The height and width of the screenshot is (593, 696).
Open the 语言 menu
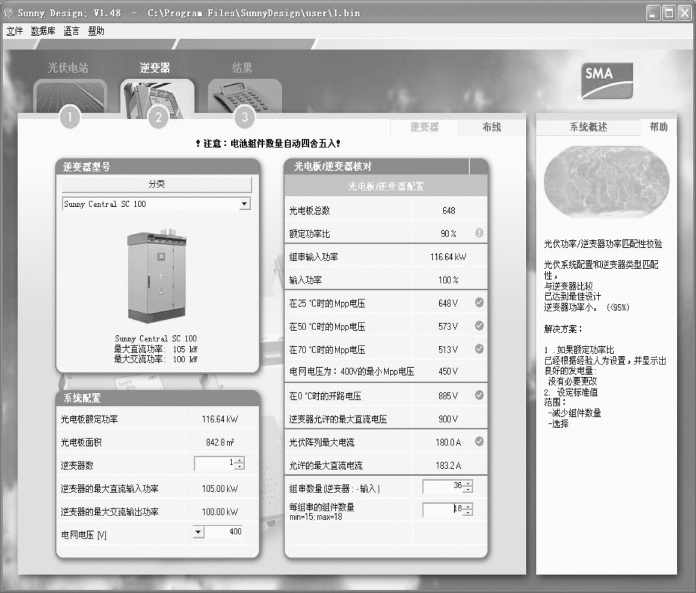71,31
